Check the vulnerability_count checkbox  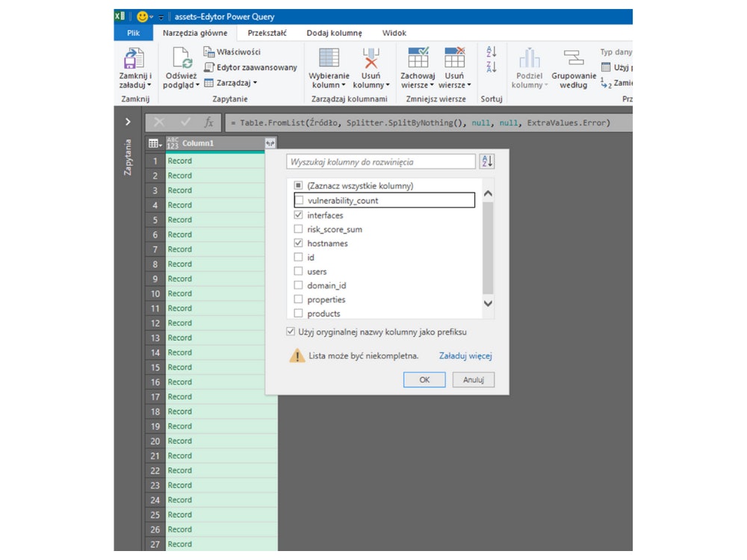[299, 201]
